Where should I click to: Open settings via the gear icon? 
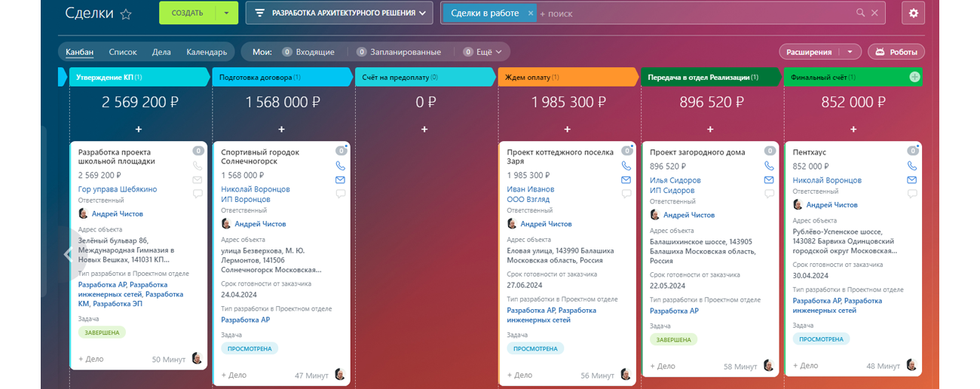[913, 13]
